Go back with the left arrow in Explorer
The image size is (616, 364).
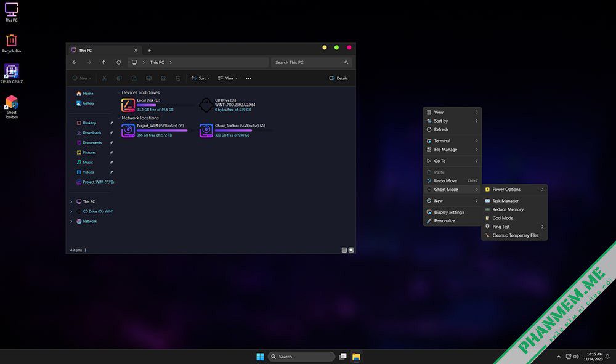click(75, 62)
